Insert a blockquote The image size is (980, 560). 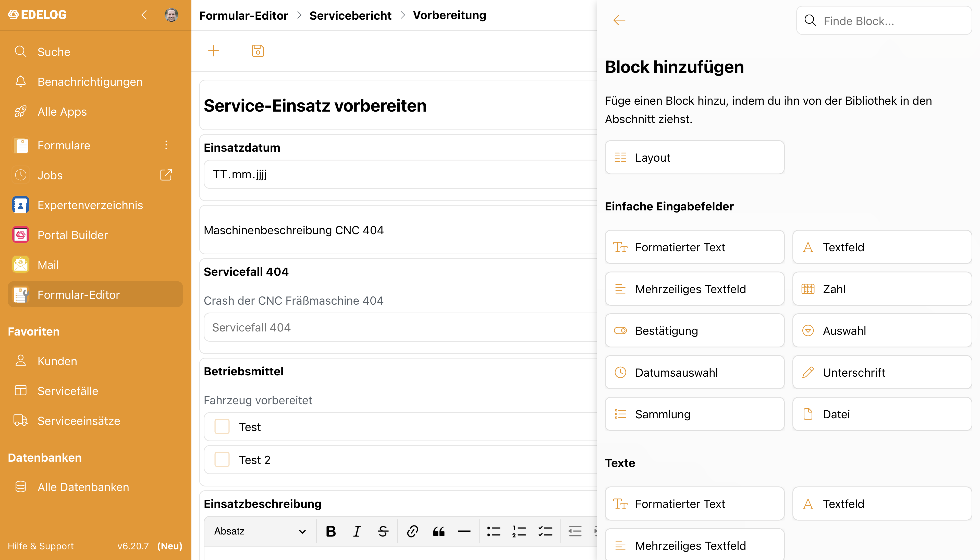[438, 531]
